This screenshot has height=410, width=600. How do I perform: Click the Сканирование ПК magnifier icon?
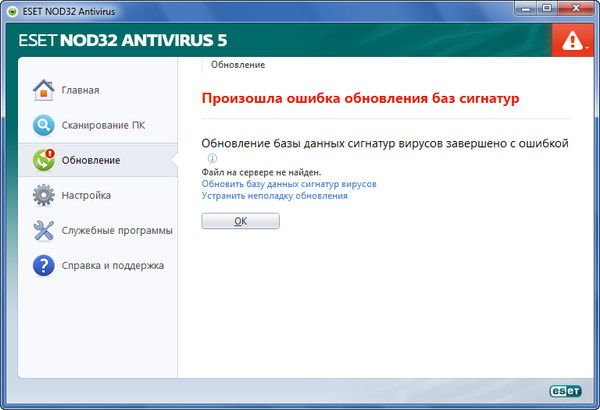coord(44,125)
